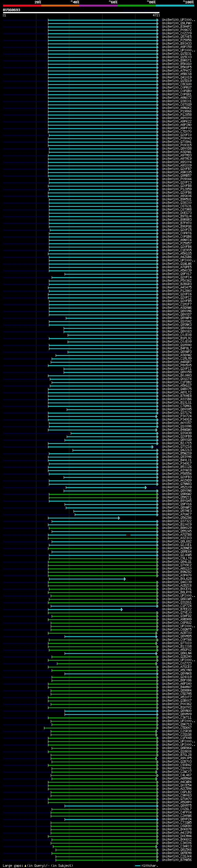
Task: Select label UniRef100_P30724
Action: [177, 416]
